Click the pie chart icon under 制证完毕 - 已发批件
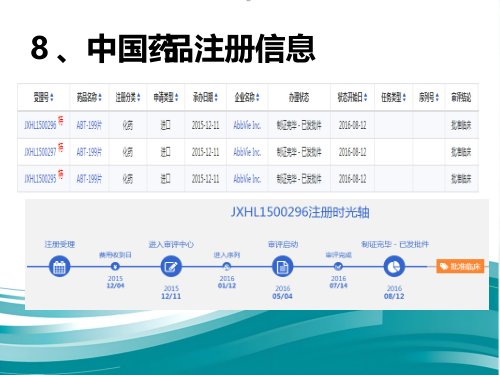 tap(394, 267)
